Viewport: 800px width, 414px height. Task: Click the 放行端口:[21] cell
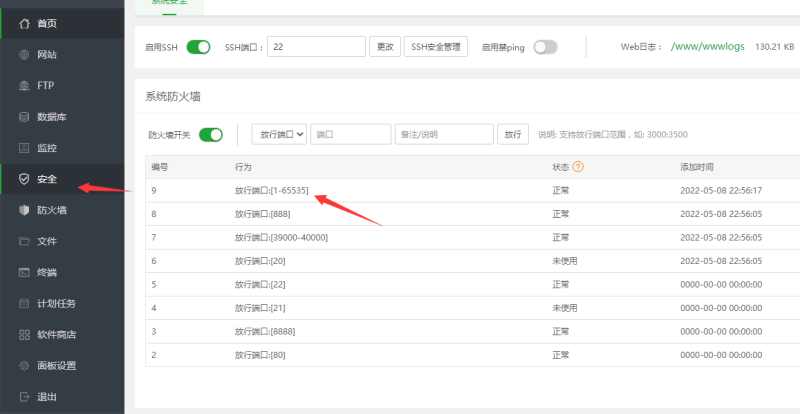[x=260, y=308]
